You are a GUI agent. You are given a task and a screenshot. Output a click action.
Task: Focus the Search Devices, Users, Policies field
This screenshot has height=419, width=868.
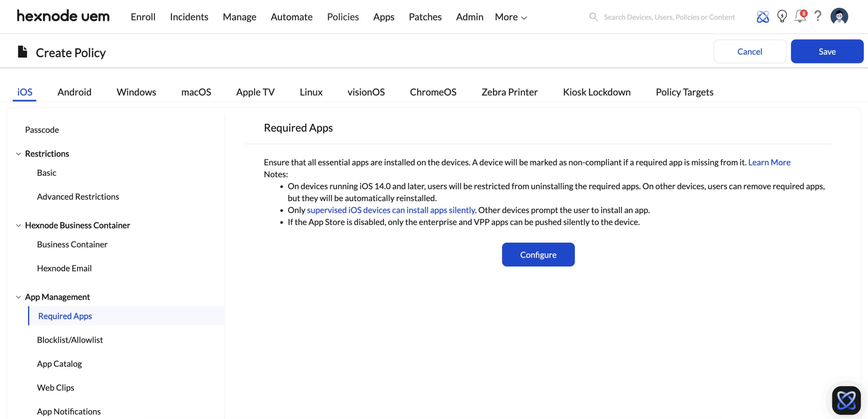coord(669,17)
